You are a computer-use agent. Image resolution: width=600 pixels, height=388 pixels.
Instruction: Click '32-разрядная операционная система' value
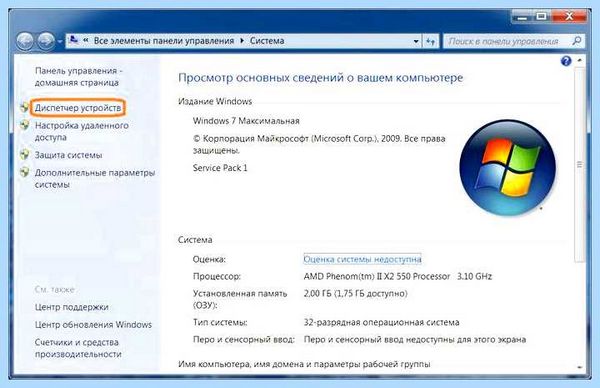click(381, 322)
